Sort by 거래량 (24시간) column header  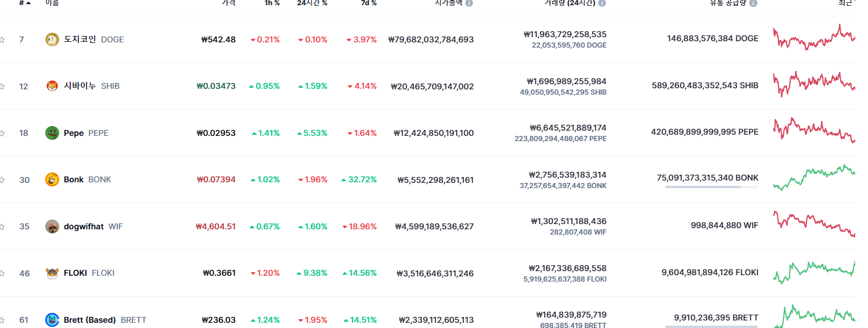pyautogui.click(x=570, y=3)
